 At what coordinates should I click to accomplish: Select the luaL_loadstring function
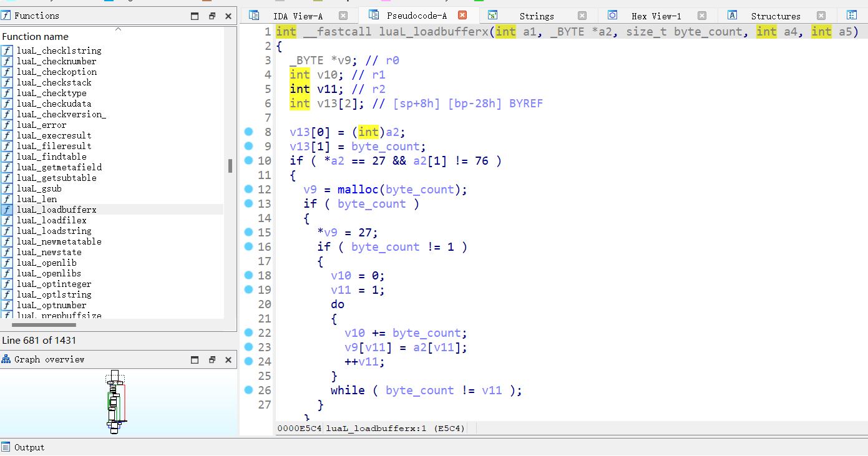54,231
